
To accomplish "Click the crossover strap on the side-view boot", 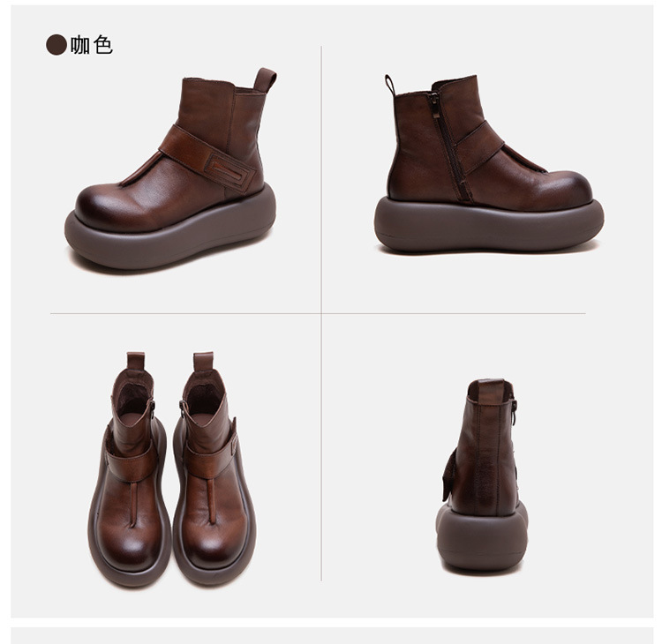I will 479,146.
